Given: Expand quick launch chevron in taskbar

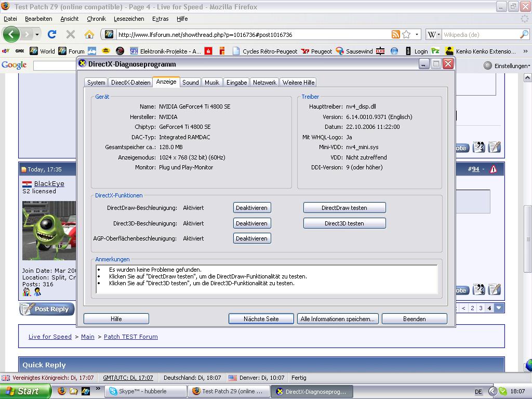Looking at the screenshot, I should [98, 388].
